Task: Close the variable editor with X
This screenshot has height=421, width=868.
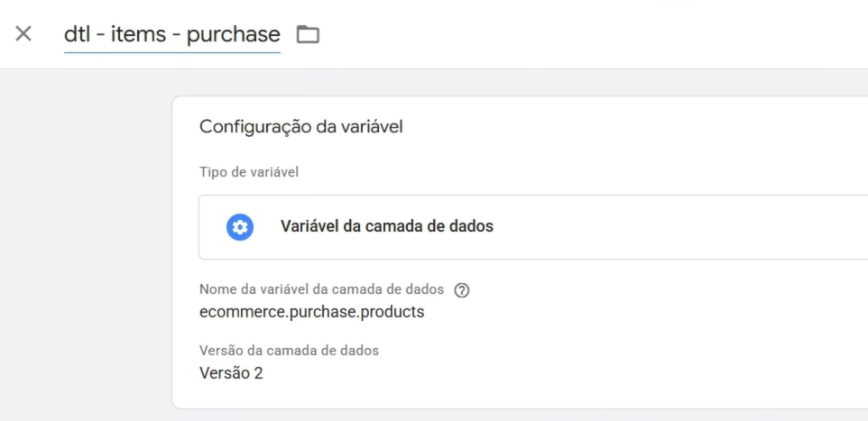Action: [x=23, y=33]
